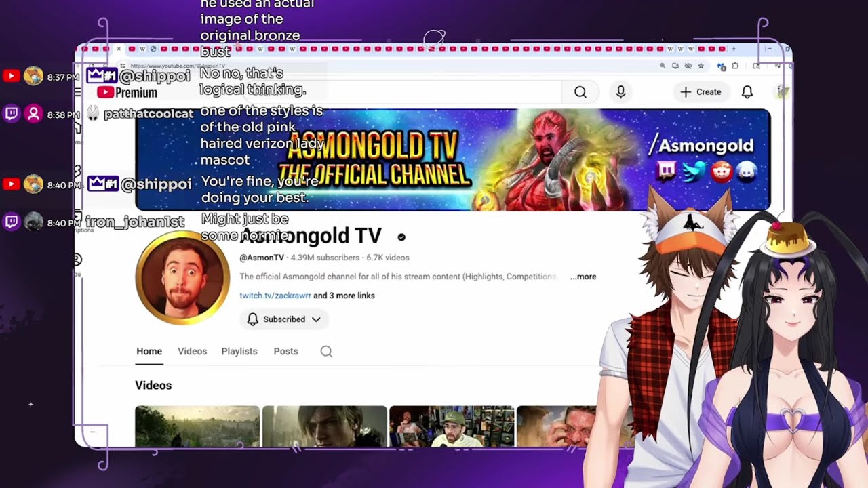Click the YouTube icon beside 8:40 PM chat
The image size is (868, 488).
click(x=11, y=184)
